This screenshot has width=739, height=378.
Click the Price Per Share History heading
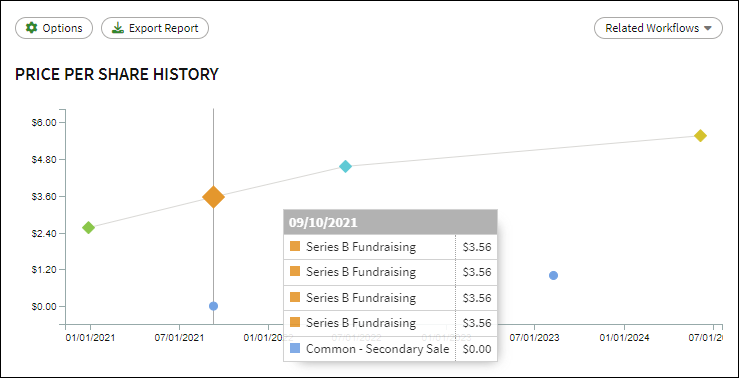(117, 74)
